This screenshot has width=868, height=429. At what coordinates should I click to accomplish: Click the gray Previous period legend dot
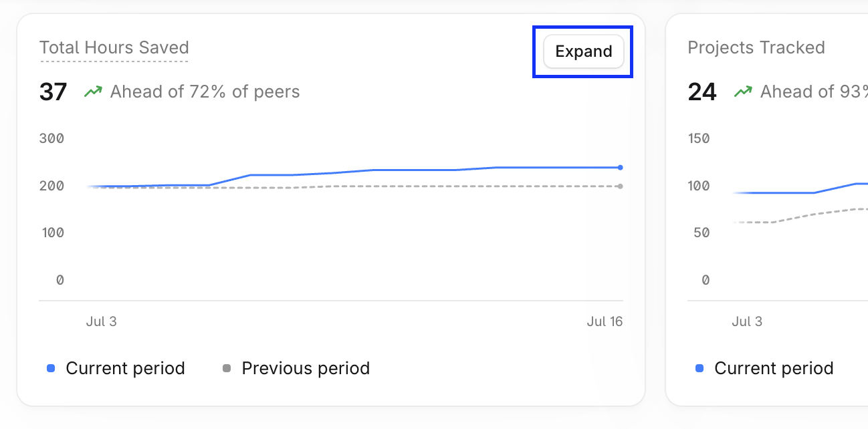(227, 368)
